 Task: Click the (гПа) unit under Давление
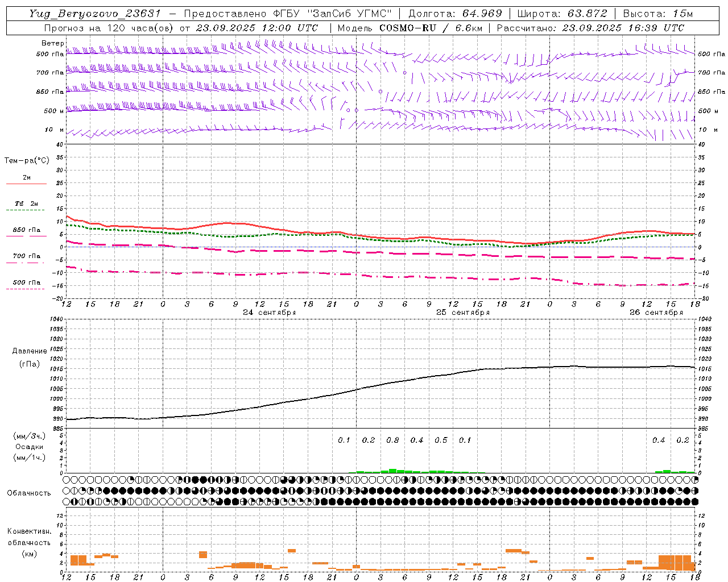click(x=30, y=364)
